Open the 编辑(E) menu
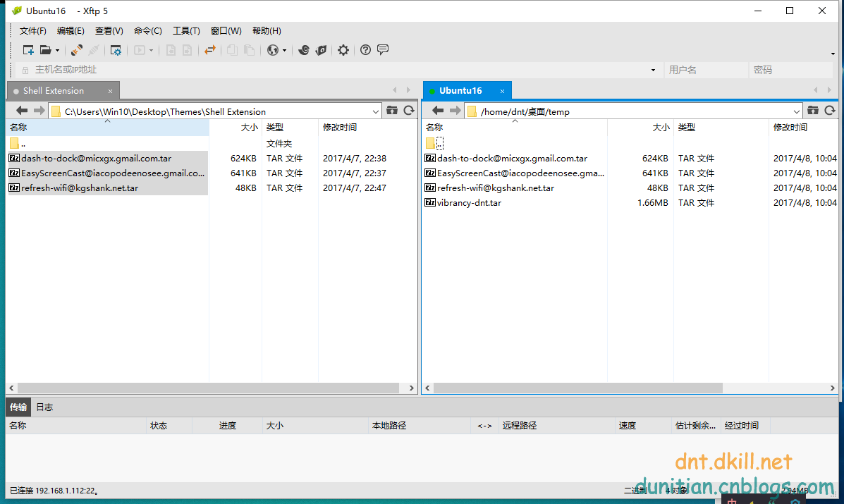Screen dimensions: 844x504 [71, 30]
